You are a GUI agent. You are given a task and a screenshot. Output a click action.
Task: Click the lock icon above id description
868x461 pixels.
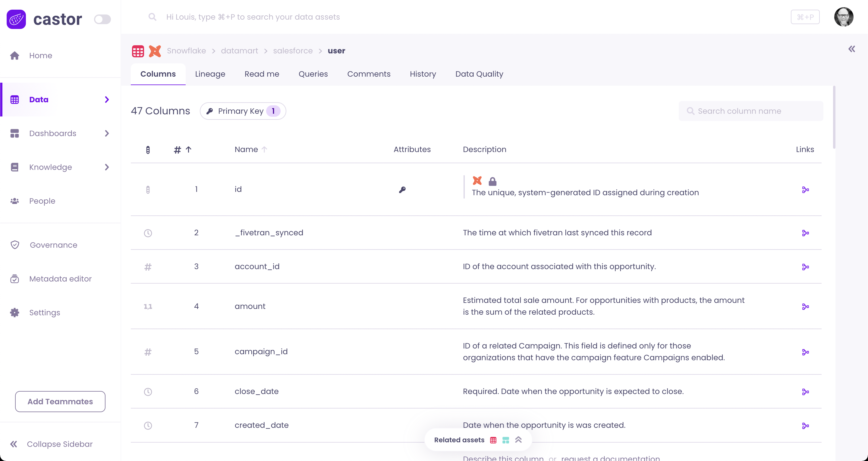492,181
